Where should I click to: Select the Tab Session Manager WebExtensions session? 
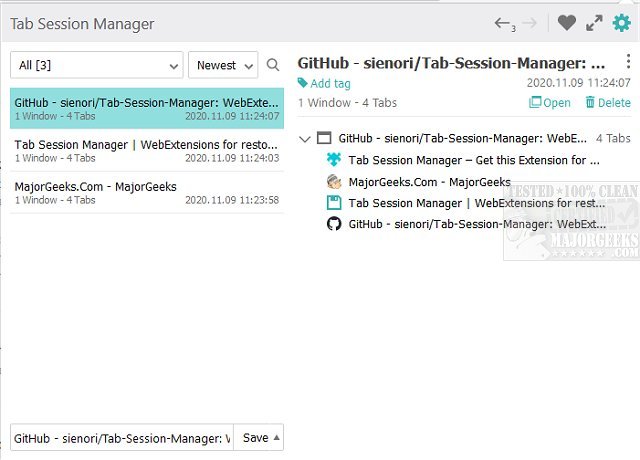[x=146, y=150]
